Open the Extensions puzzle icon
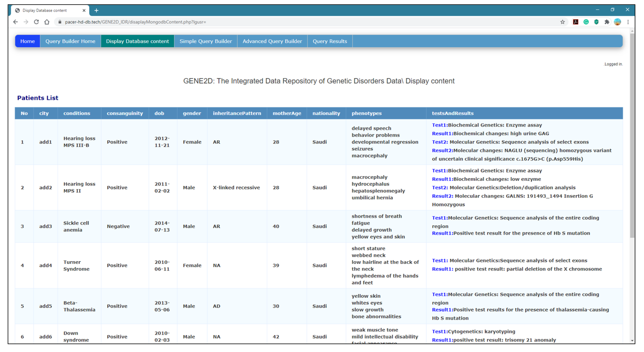 point(607,22)
